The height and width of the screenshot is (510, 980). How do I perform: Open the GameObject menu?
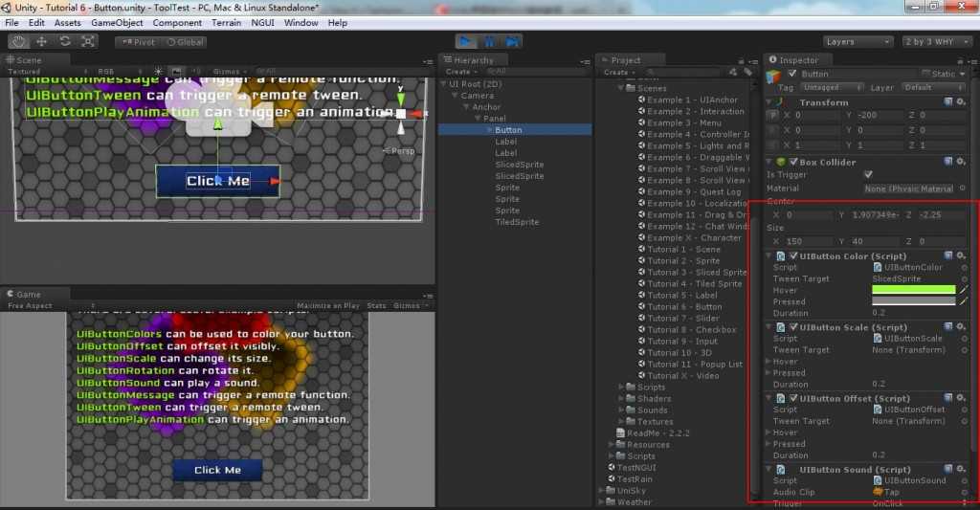click(117, 23)
